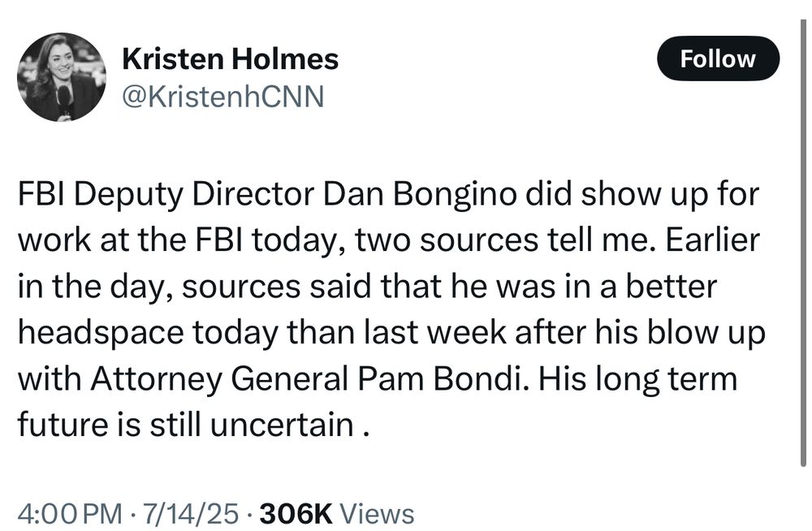Click the username area under the display name
The width and height of the screenshot is (812, 531).
pos(222,96)
